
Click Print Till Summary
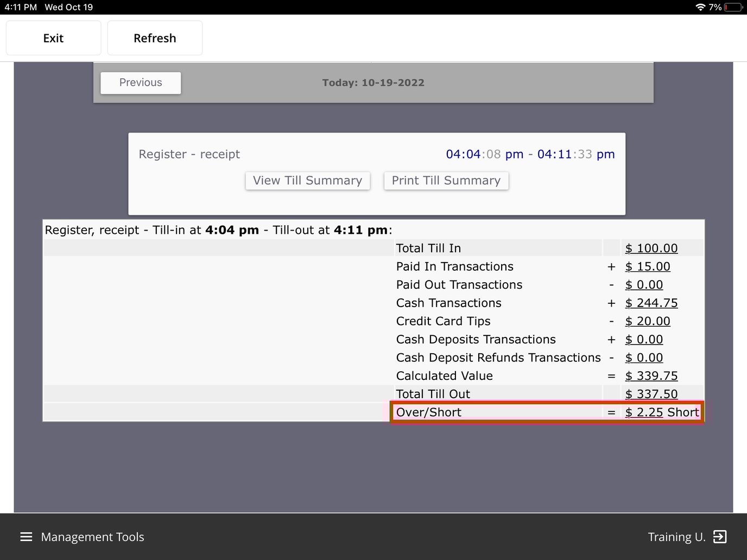tap(446, 180)
